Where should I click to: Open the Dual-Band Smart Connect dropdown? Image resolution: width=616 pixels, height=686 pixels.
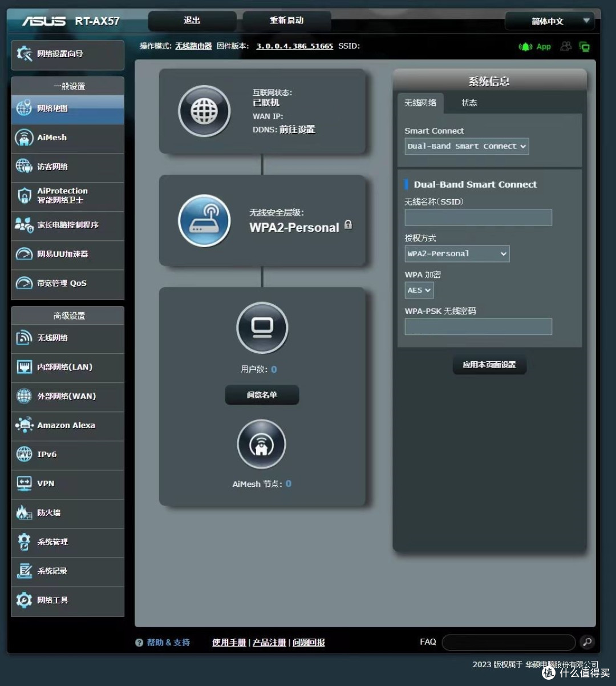tap(467, 146)
